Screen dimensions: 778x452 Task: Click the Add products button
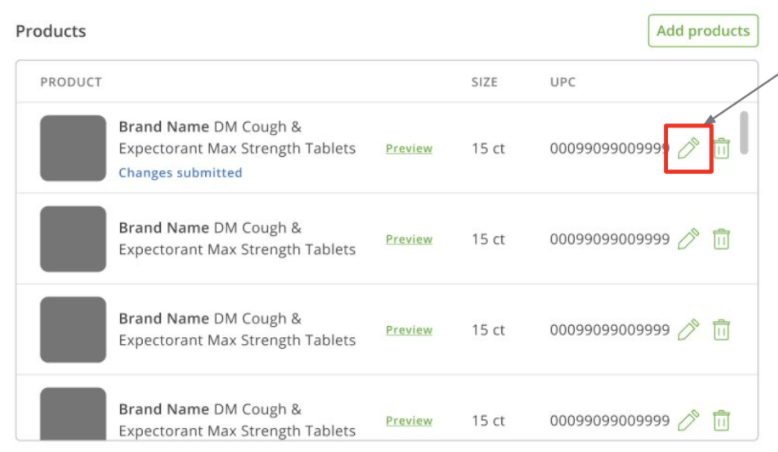click(x=703, y=31)
